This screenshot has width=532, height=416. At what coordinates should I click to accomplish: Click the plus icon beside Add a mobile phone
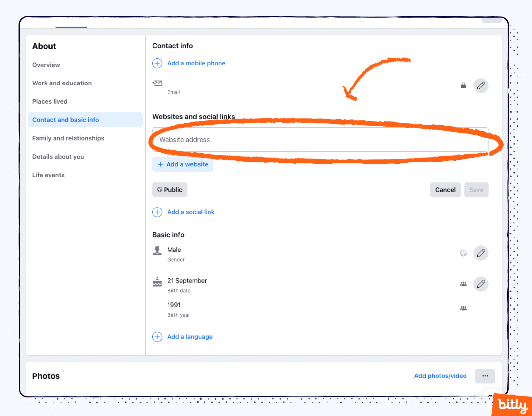157,63
